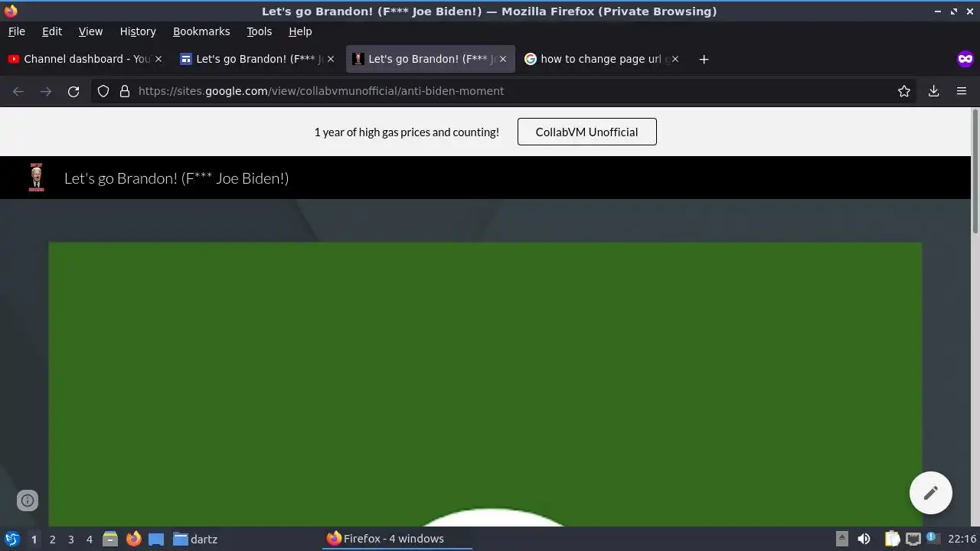Image resolution: width=980 pixels, height=551 pixels.
Task: Close the first Let's go Brandon tab
Action: pyautogui.click(x=331, y=59)
